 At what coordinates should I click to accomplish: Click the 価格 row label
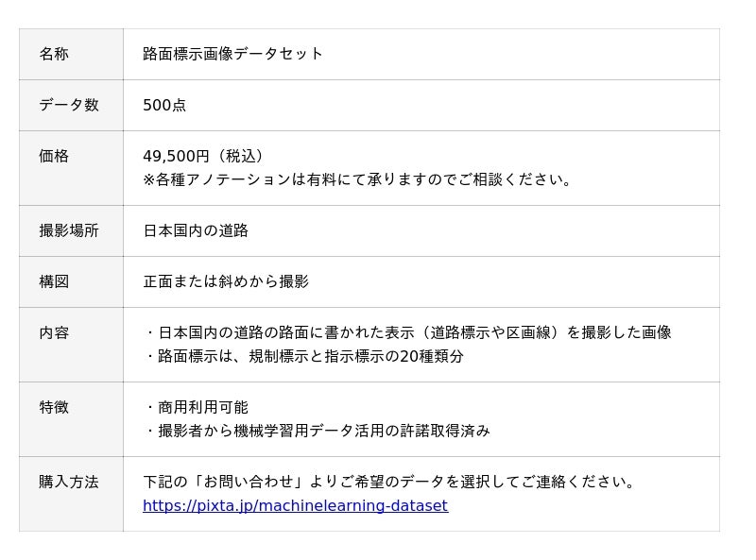(54, 157)
